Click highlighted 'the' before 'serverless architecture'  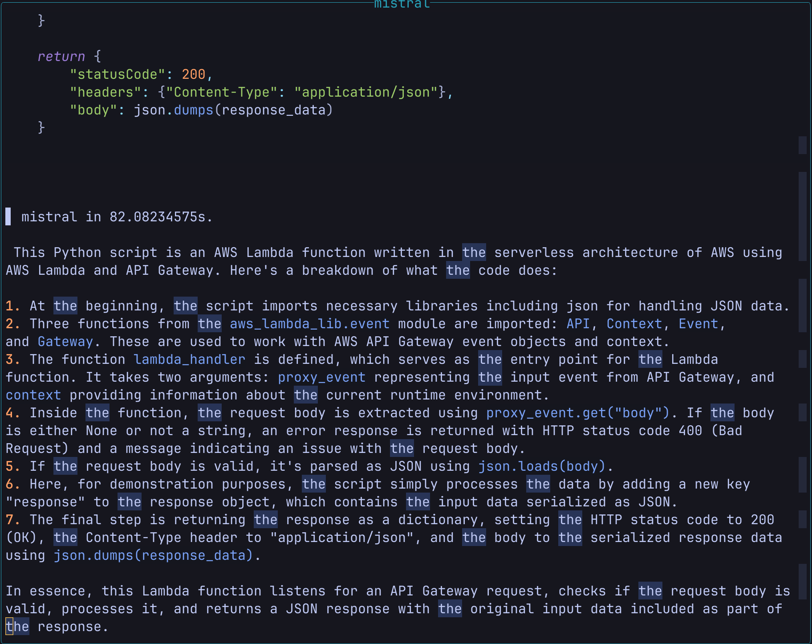click(474, 253)
